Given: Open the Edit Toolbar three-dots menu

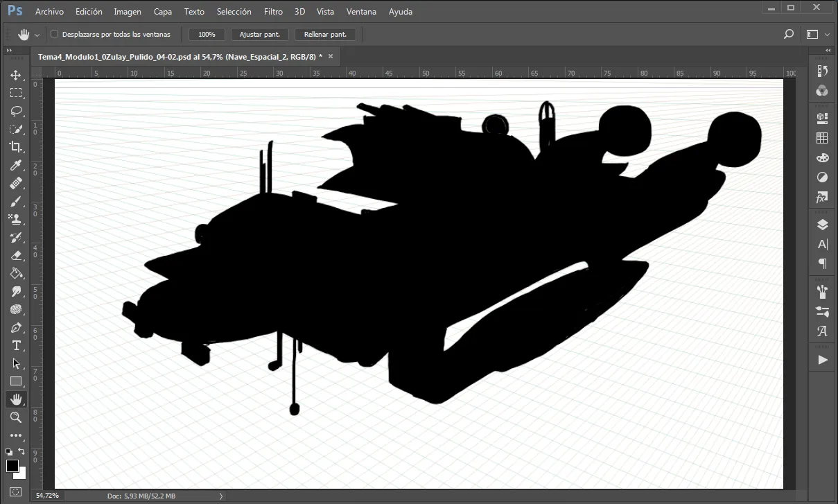Looking at the screenshot, I should point(16,435).
